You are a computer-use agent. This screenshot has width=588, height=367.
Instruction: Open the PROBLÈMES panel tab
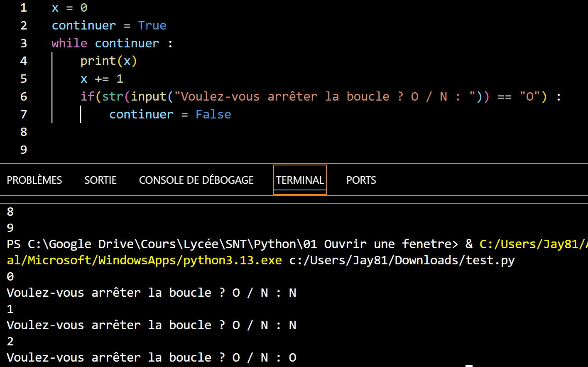(34, 180)
